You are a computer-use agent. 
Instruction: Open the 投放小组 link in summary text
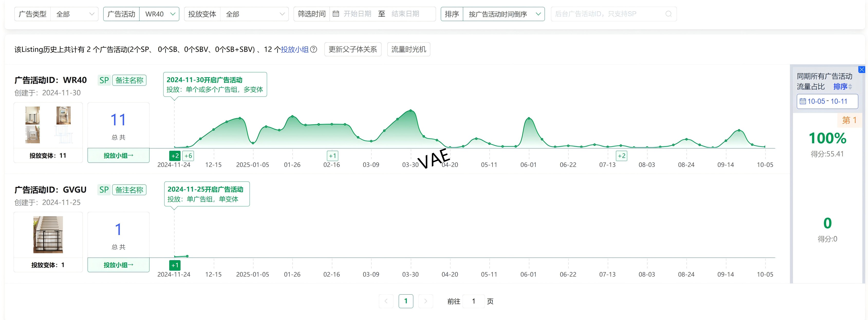pos(295,50)
